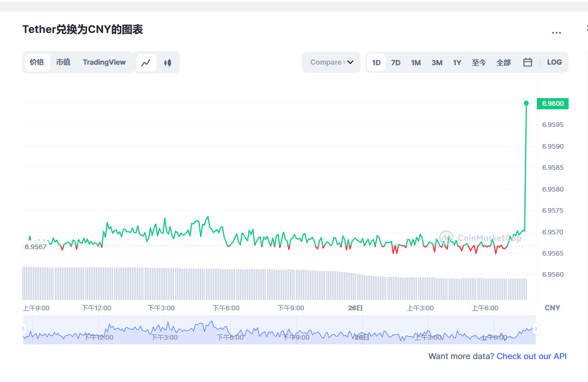Click the 下午9:00 x-axis label

coord(290,308)
